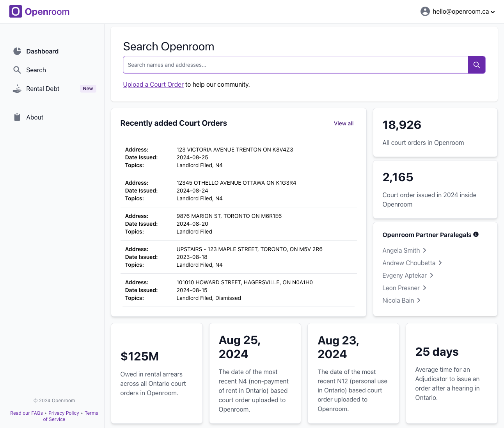Open Privacy Policy link

[x=64, y=413]
